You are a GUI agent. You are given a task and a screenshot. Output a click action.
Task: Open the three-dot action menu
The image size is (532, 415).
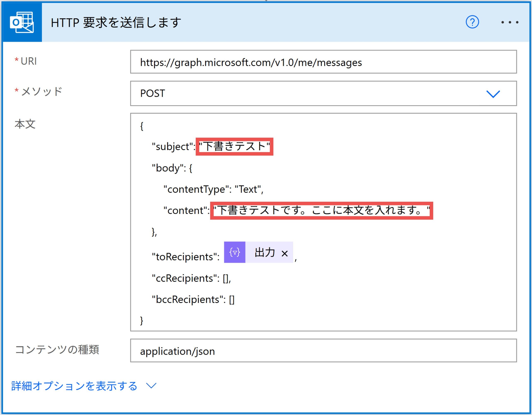pyautogui.click(x=510, y=22)
